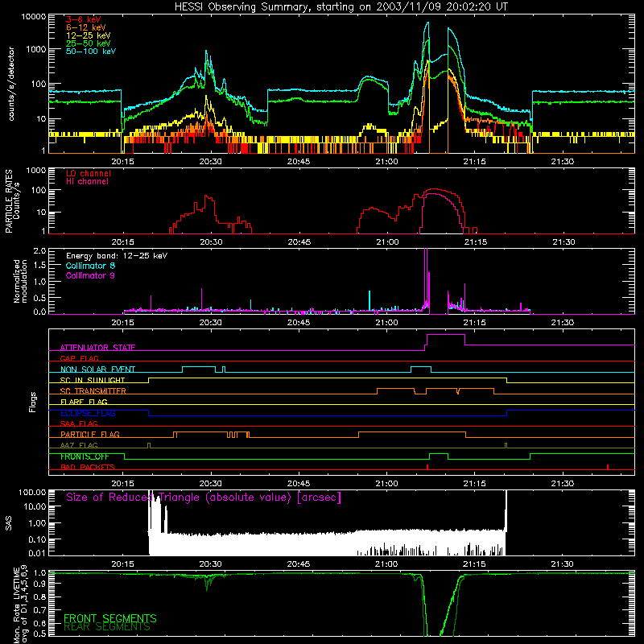Click the FLARE FLAG label
This screenshot has width=644, height=644.
[x=84, y=402]
